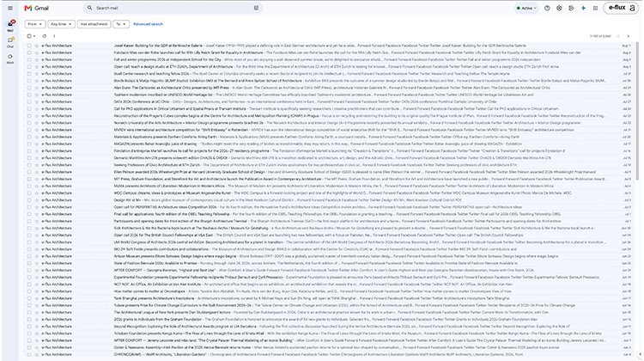The image size is (644, 361).
Task: Open Meet in the left sidebar
Action: pyautogui.click(x=10, y=58)
